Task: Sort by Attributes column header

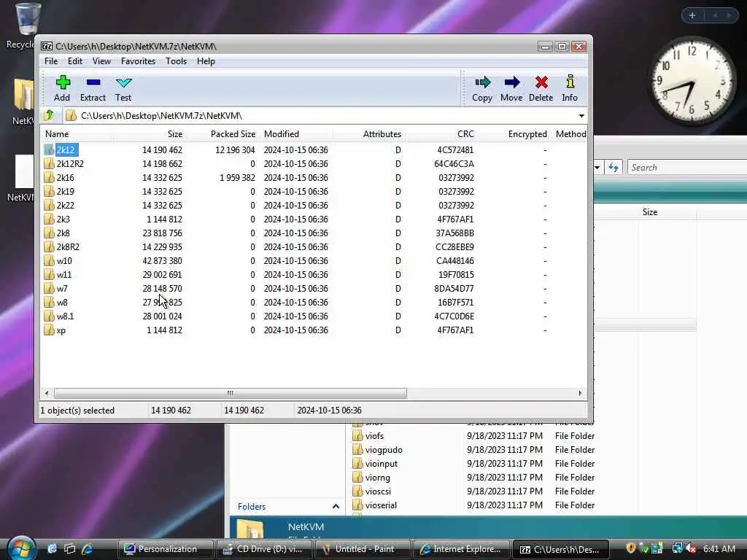Action: [x=368, y=134]
